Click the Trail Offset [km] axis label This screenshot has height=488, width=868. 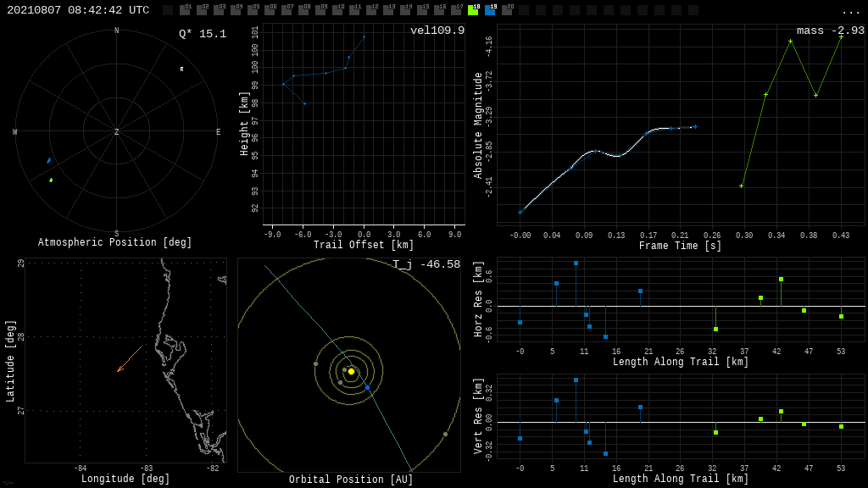point(364,245)
